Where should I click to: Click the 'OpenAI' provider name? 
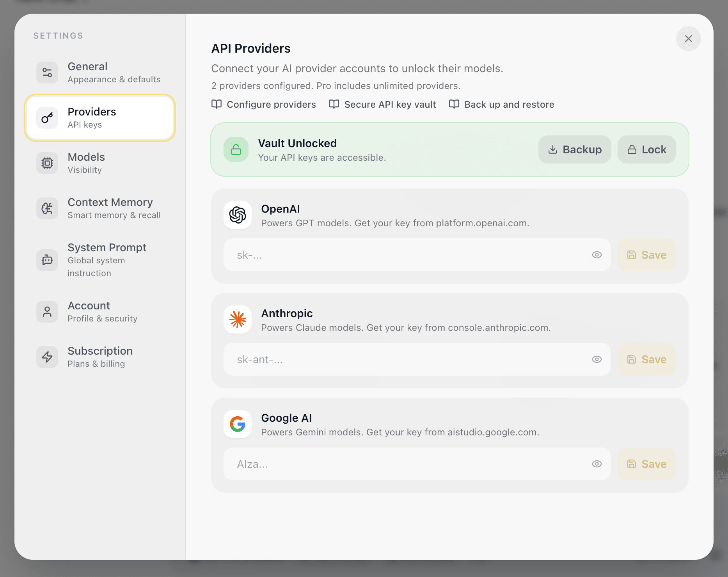point(281,209)
